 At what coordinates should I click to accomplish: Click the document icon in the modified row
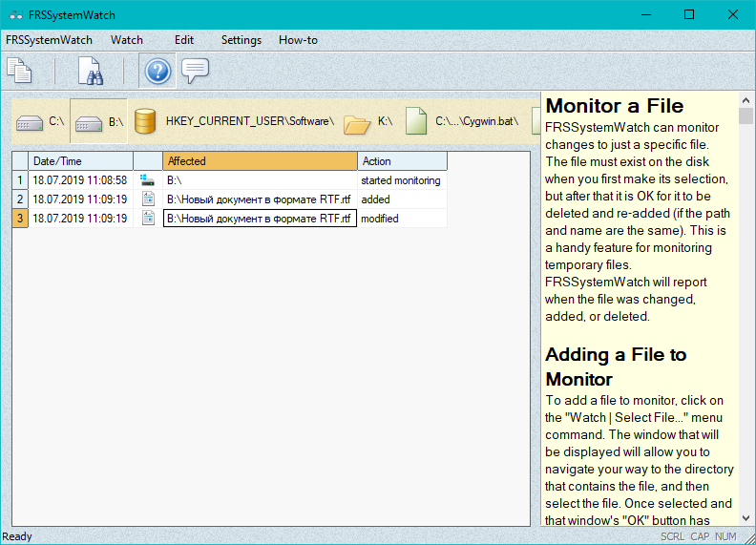(x=149, y=218)
